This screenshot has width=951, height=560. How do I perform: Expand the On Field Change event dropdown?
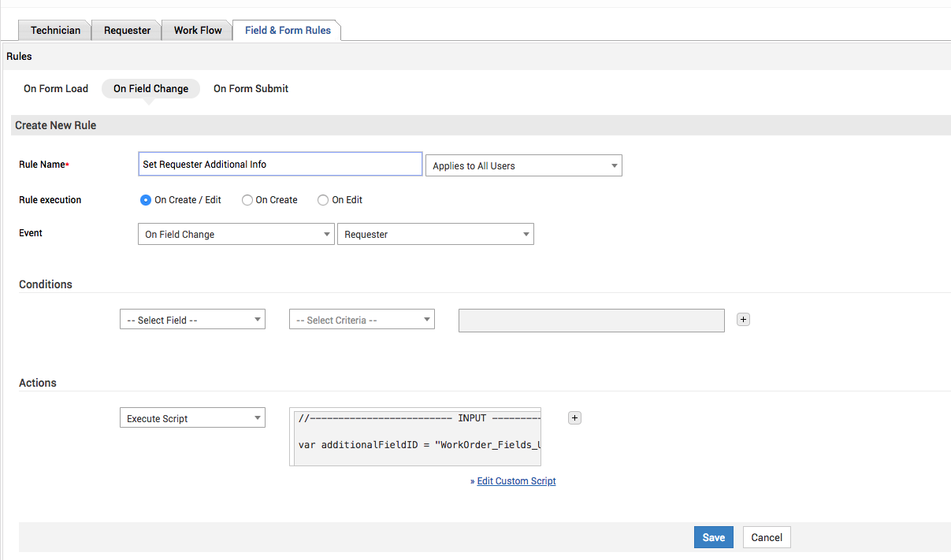(236, 234)
